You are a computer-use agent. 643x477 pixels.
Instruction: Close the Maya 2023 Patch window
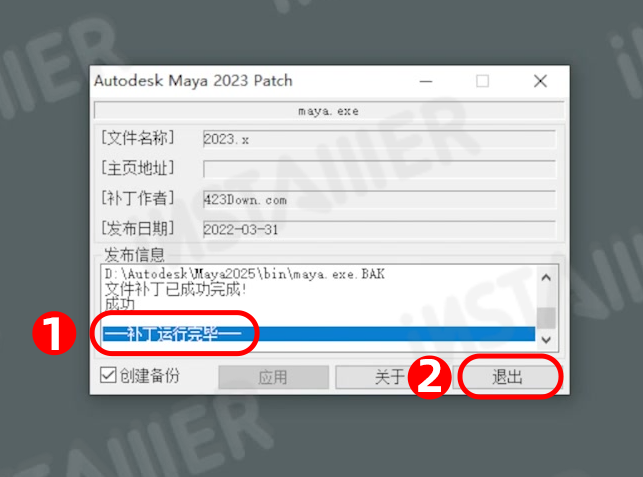click(x=540, y=81)
